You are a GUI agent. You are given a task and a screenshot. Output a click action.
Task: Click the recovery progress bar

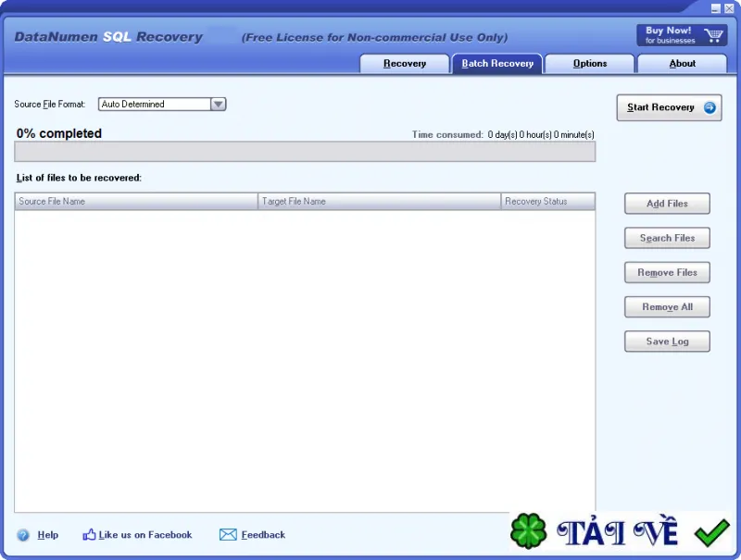point(305,152)
